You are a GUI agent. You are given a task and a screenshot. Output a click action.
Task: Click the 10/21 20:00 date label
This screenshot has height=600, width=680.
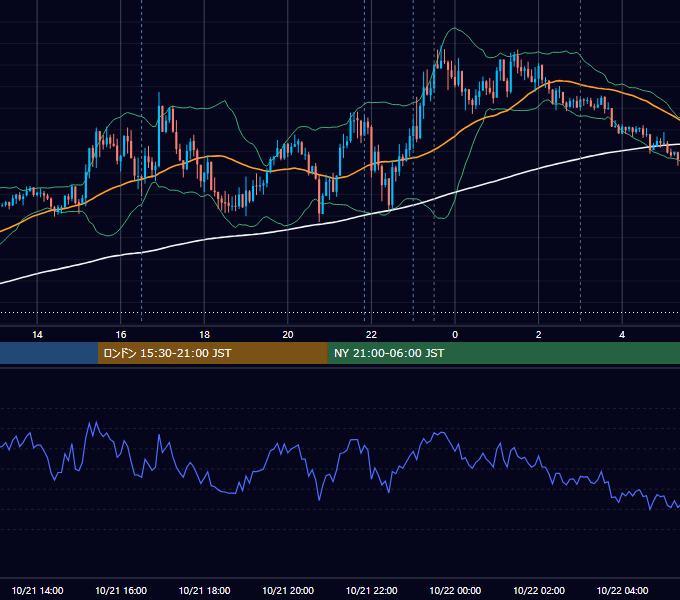(x=288, y=590)
